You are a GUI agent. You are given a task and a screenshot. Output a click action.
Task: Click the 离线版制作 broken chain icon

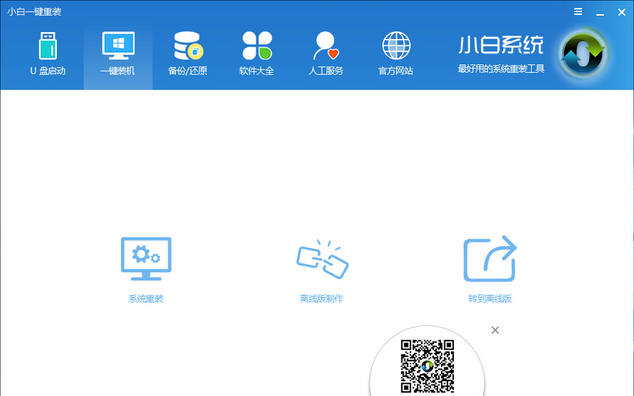point(322,259)
